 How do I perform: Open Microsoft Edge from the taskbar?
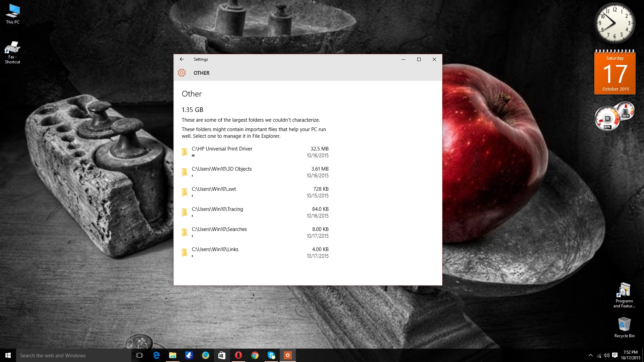(156, 355)
